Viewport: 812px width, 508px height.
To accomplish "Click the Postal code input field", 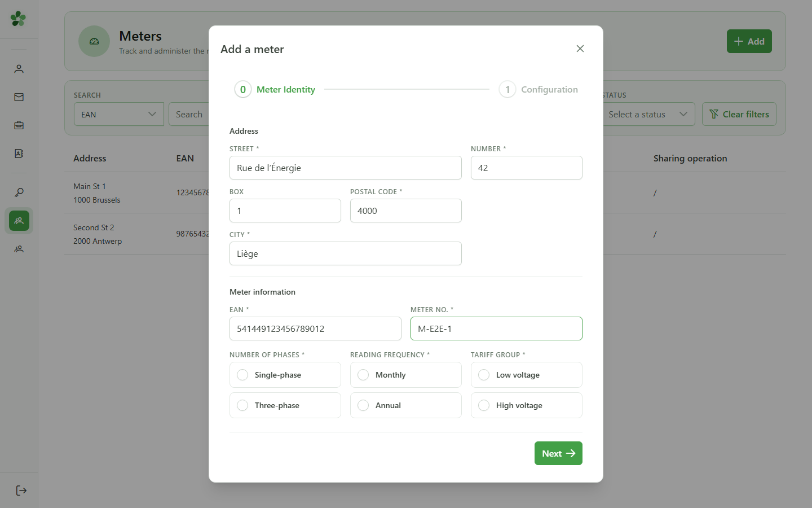I will point(406,211).
